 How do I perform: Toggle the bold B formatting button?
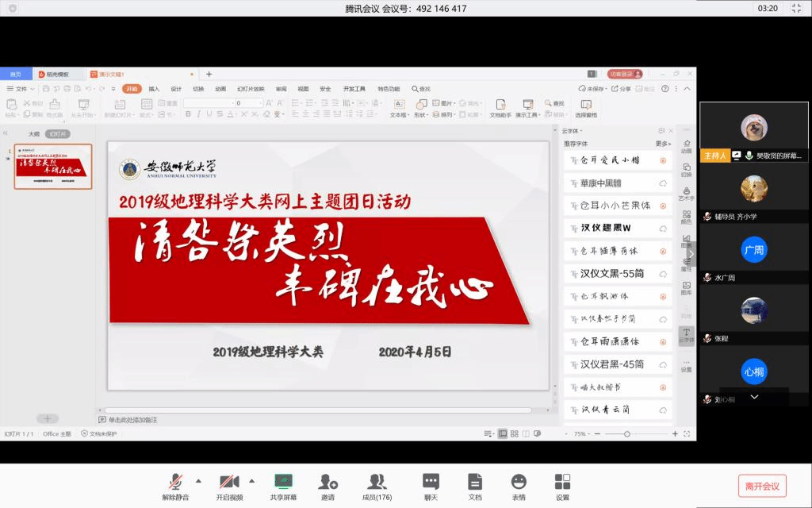[x=188, y=114]
